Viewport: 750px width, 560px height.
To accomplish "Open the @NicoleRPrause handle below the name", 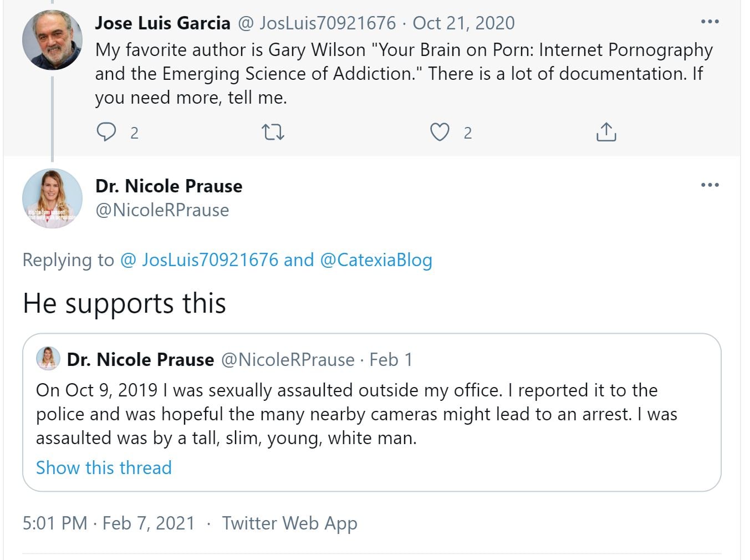I will coord(162,210).
